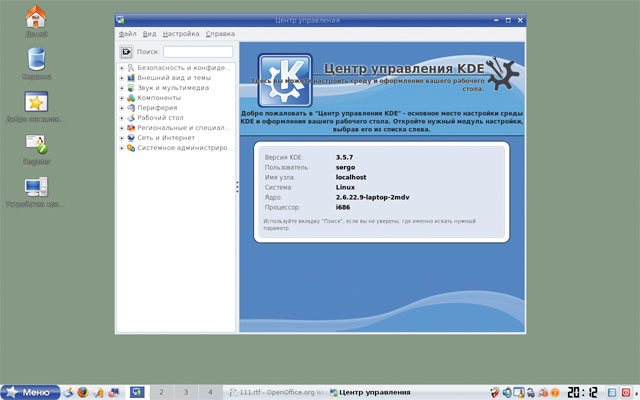Click the first quick-launch icon after Меню
The image size is (640, 400).
[x=67, y=392]
